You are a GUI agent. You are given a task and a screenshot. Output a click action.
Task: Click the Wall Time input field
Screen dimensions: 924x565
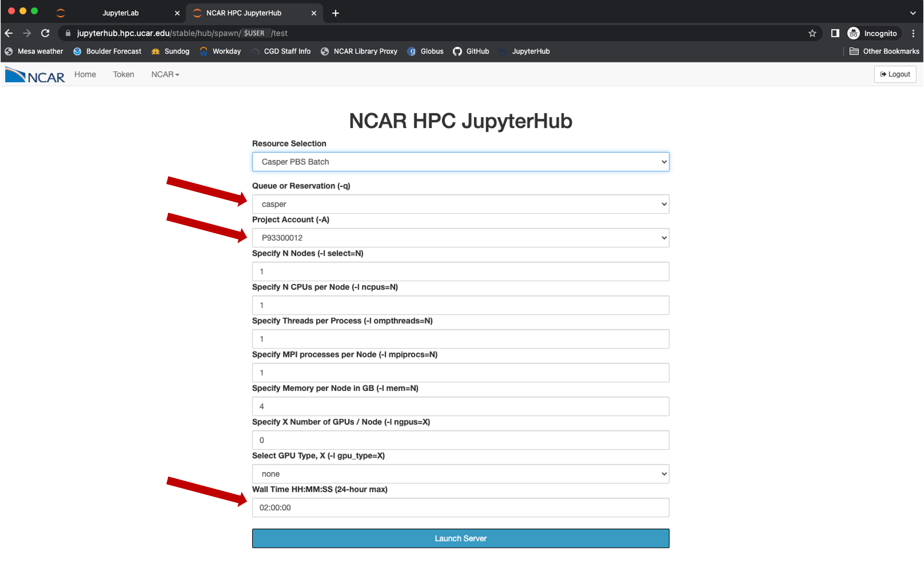click(460, 507)
